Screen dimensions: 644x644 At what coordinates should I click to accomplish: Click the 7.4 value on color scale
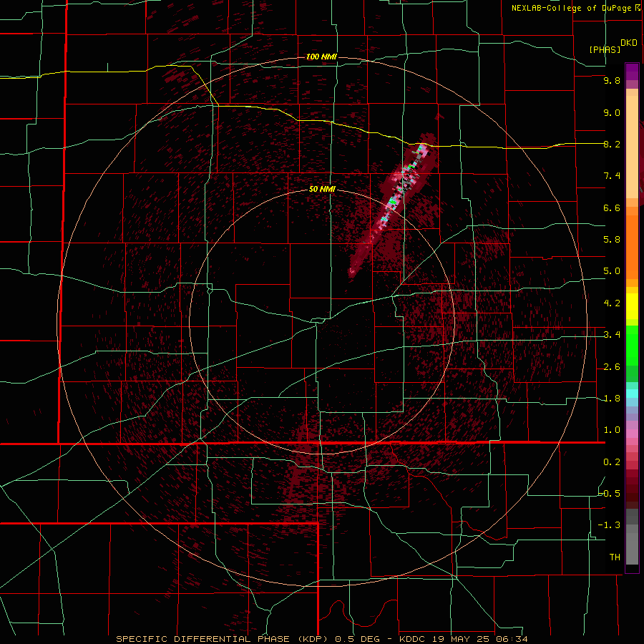tap(612, 176)
